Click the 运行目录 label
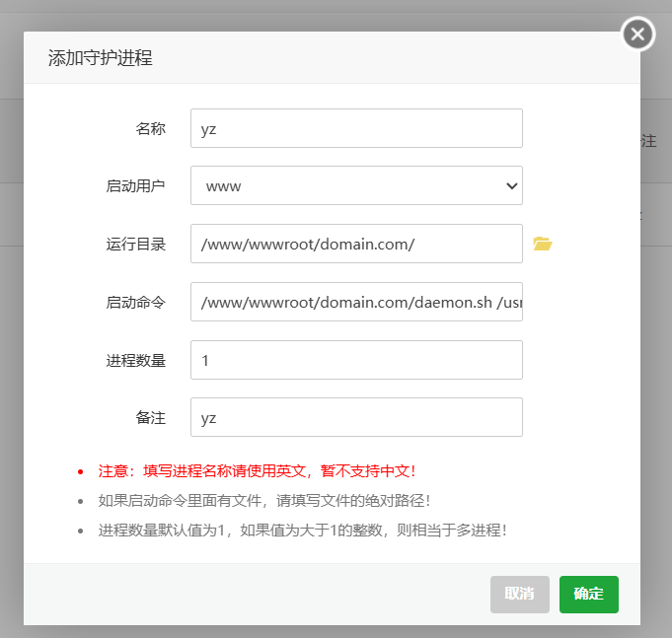 (x=136, y=244)
